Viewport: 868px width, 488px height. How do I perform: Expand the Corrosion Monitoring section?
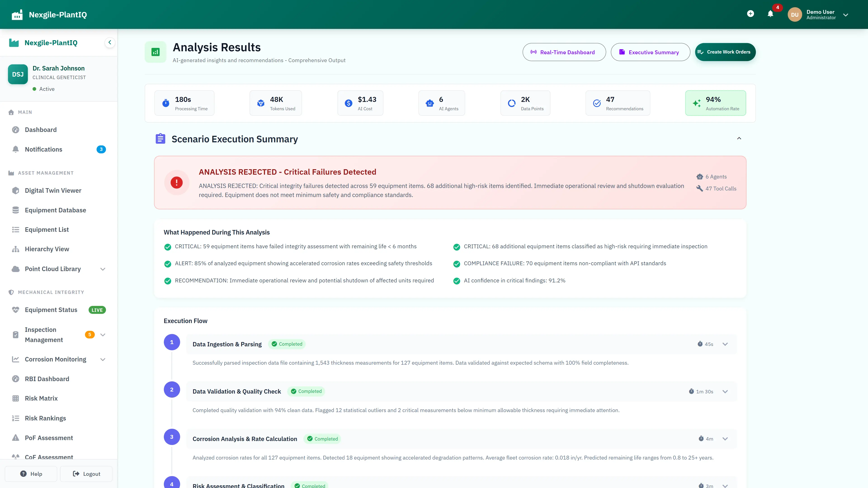click(x=103, y=359)
